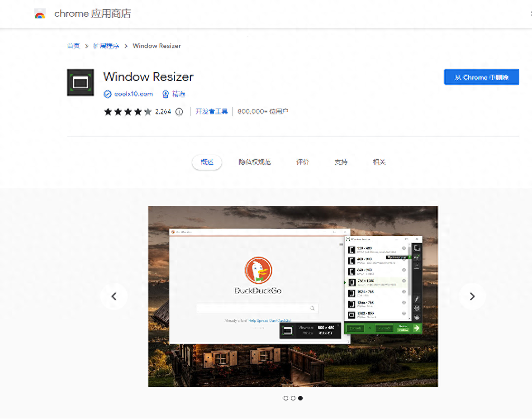Click the verified badge beside coolx10.com

[108, 94]
